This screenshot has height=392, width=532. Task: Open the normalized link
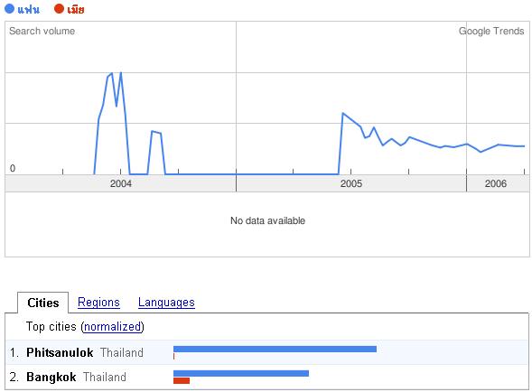tap(112, 326)
